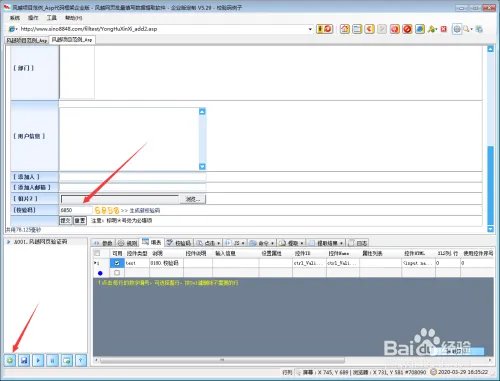
Task: Click the blue window icon after home
Action: tap(357, 29)
